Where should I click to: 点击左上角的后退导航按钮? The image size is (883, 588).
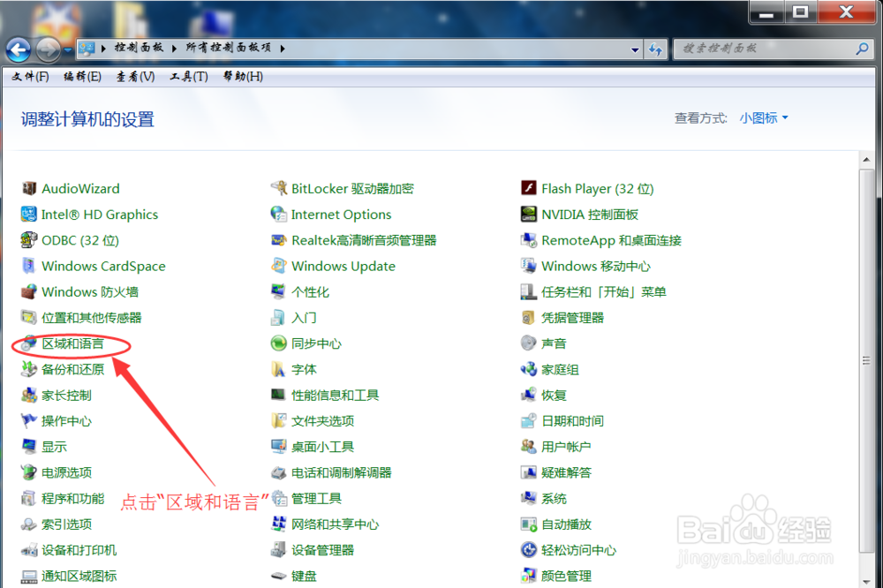[18, 49]
